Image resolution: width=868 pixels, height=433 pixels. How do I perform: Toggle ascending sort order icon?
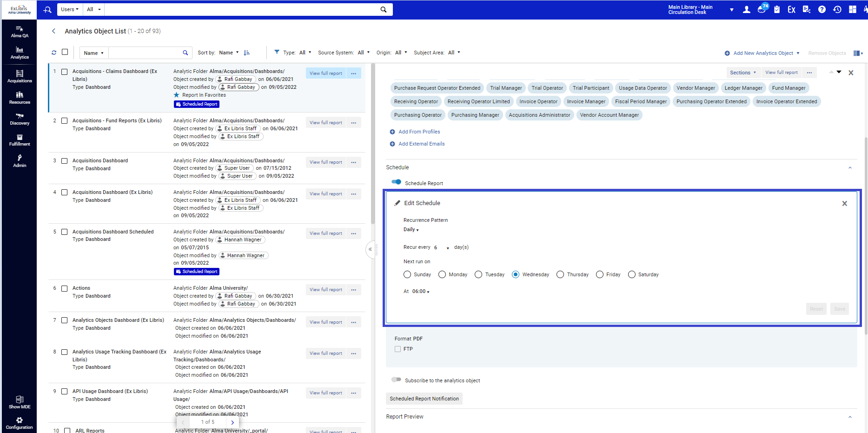[x=247, y=53]
